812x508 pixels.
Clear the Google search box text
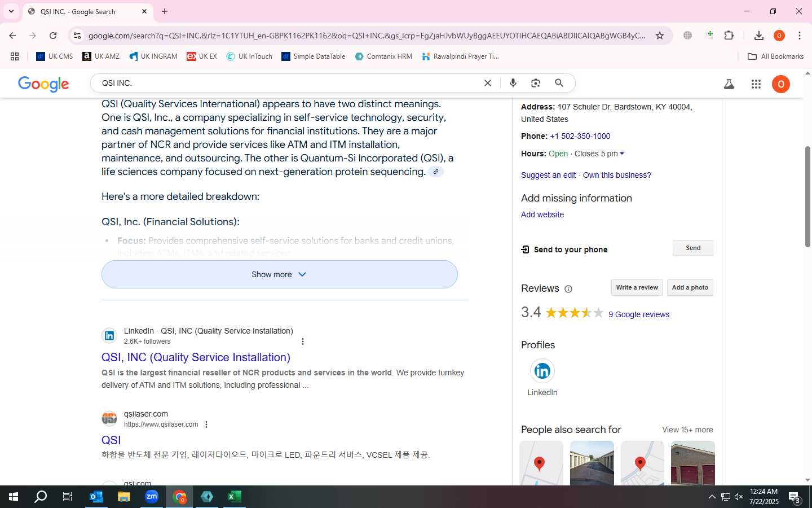pos(488,83)
